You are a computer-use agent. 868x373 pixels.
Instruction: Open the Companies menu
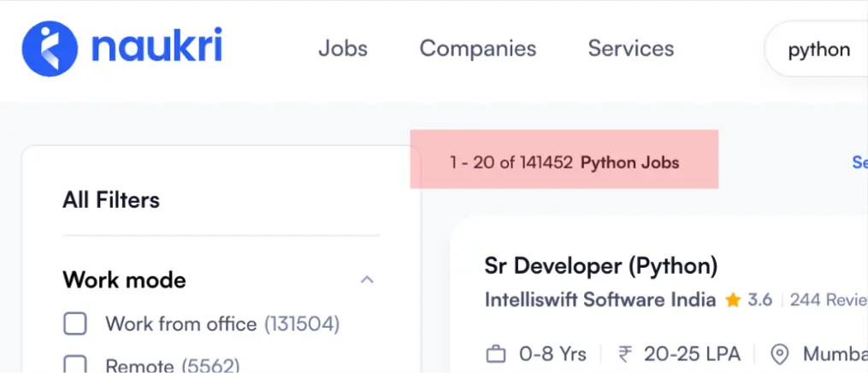click(477, 49)
